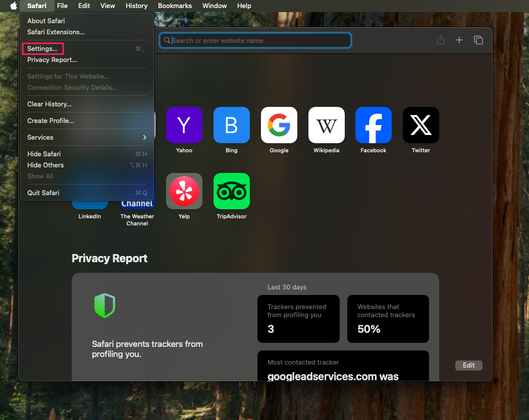
Task: Choose Clear History…
Action: 87,104
